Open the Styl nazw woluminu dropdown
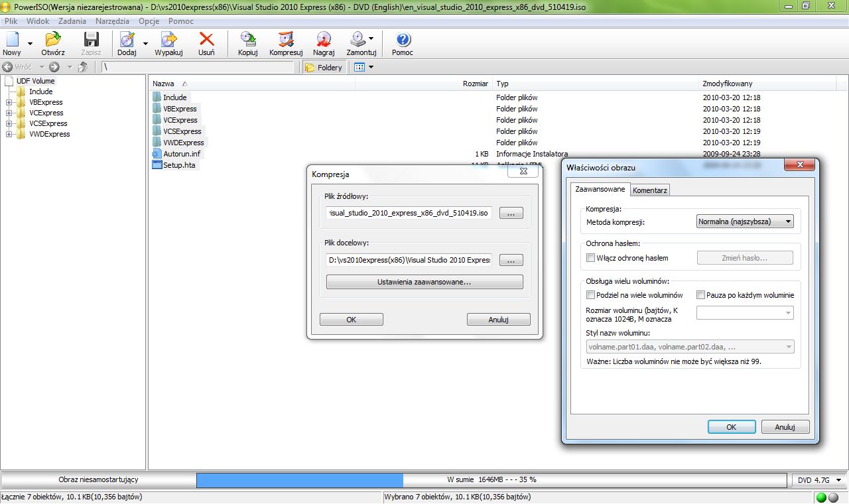This screenshot has height=504, width=849. click(x=690, y=346)
